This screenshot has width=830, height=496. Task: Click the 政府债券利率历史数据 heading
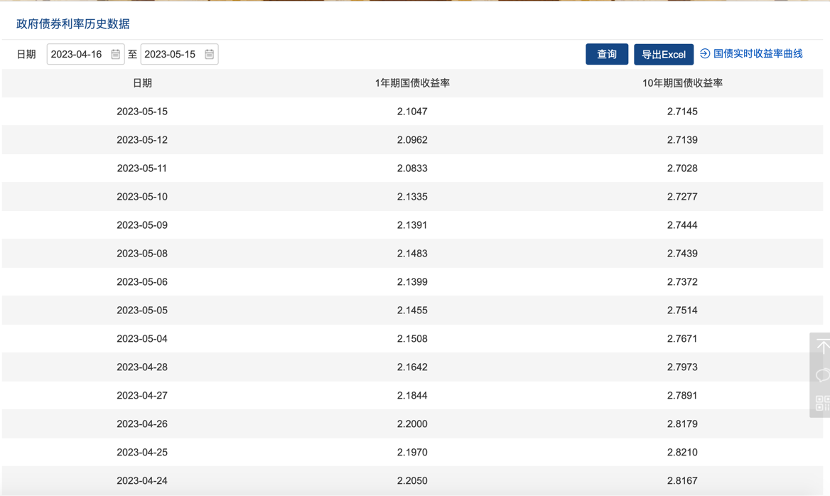(x=73, y=24)
